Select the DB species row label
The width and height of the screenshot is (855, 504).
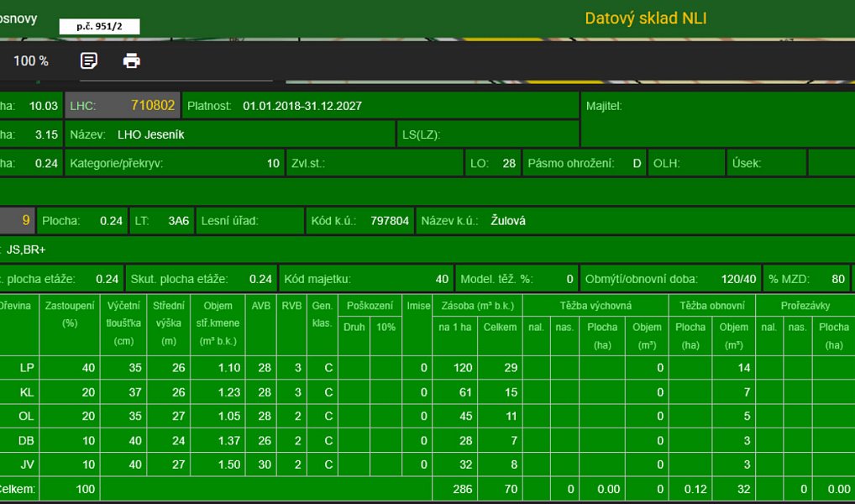[x=26, y=441]
